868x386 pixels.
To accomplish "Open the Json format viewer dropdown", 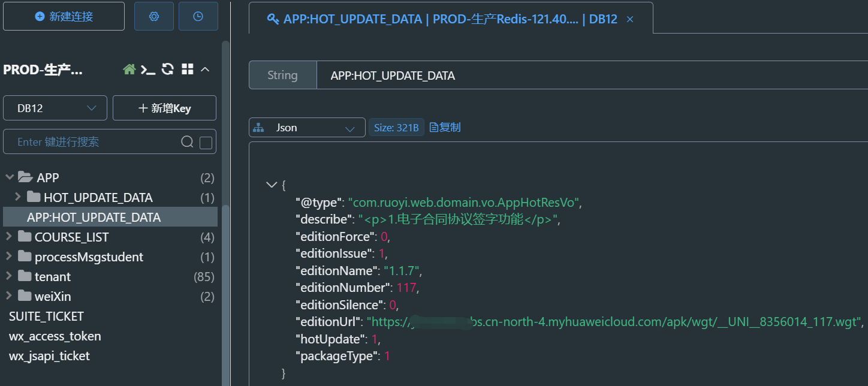I will point(307,128).
